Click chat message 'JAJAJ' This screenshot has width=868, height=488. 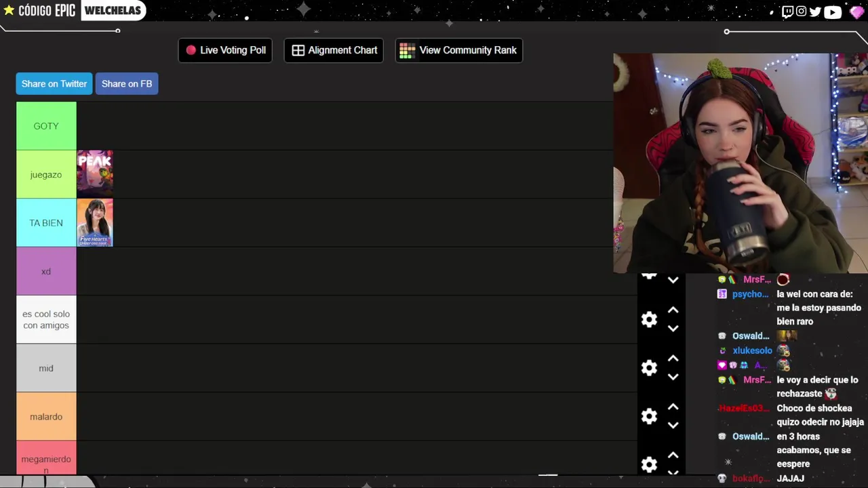(x=790, y=479)
